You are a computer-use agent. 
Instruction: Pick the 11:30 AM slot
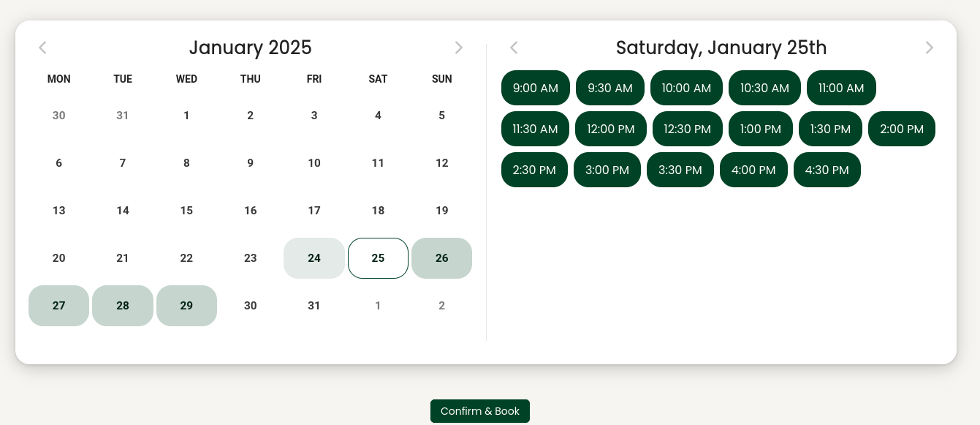point(535,129)
